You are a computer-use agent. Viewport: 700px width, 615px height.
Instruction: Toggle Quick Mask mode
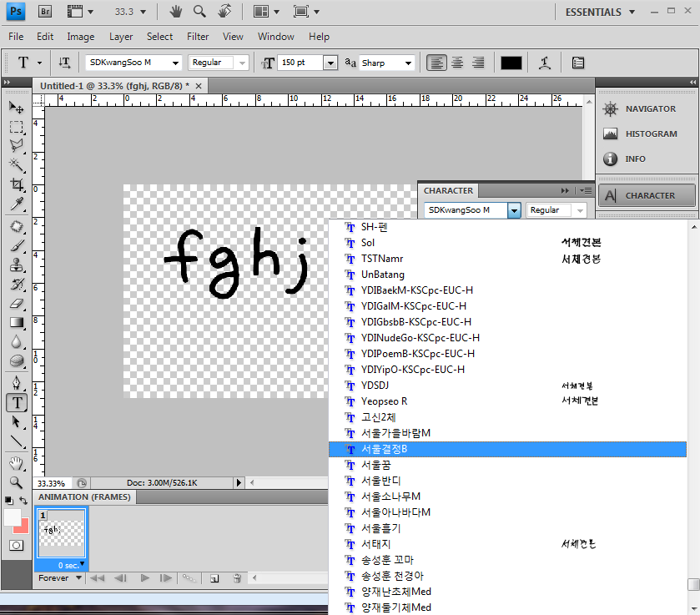tap(17, 546)
